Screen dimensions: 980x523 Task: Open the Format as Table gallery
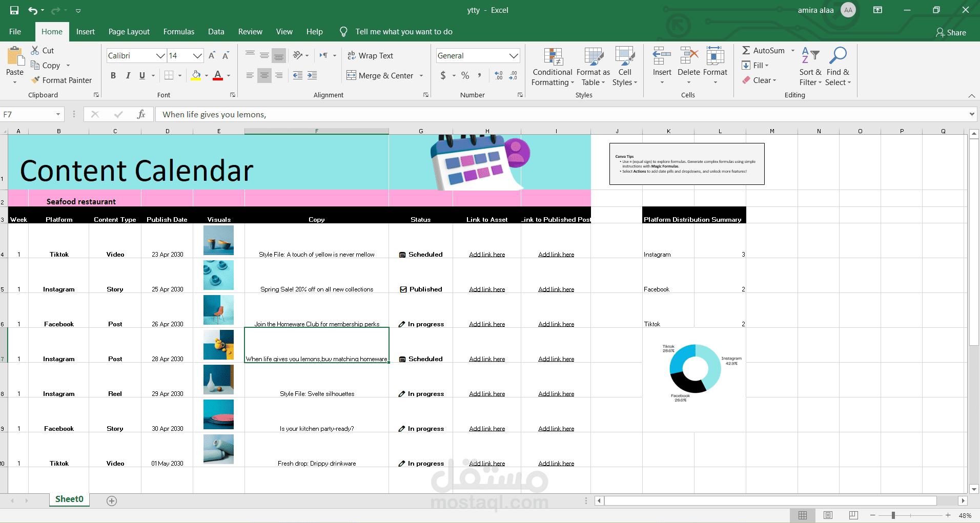tap(593, 67)
